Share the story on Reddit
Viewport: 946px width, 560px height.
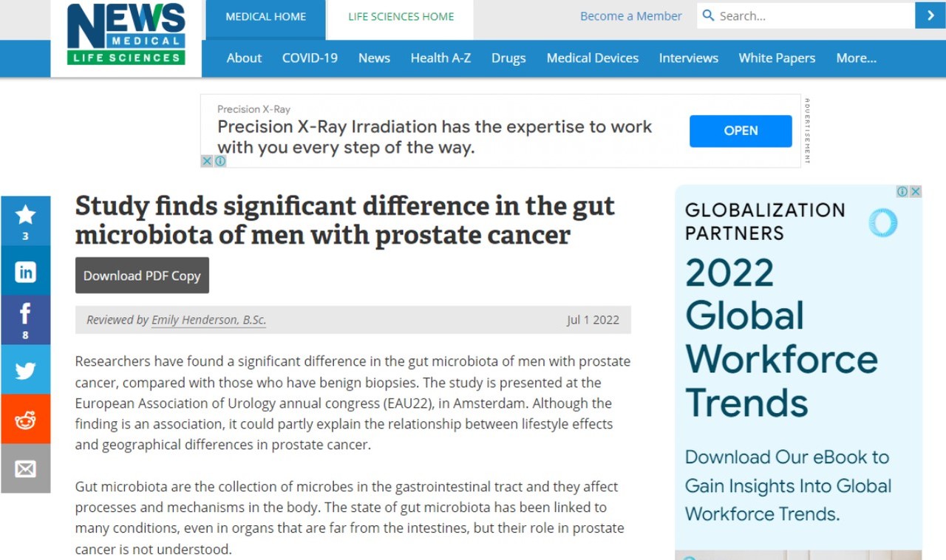26,419
